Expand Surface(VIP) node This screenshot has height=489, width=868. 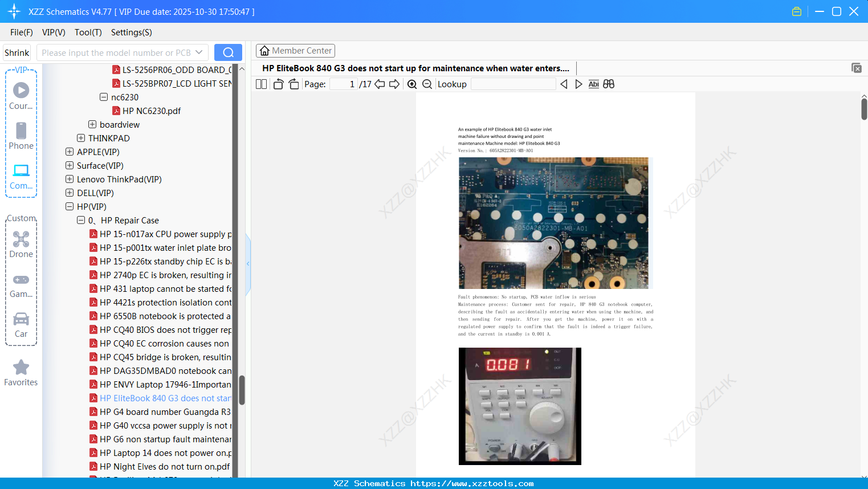coord(70,166)
